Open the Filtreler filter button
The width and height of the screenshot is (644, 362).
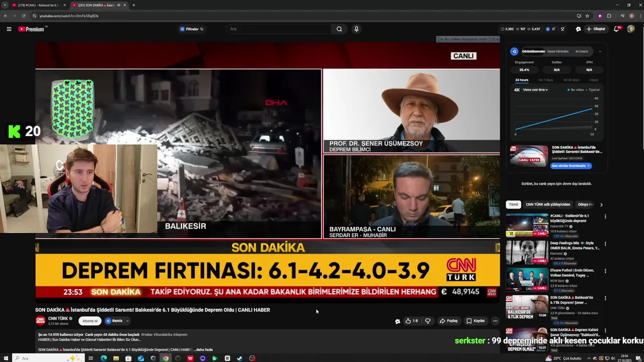point(192,29)
